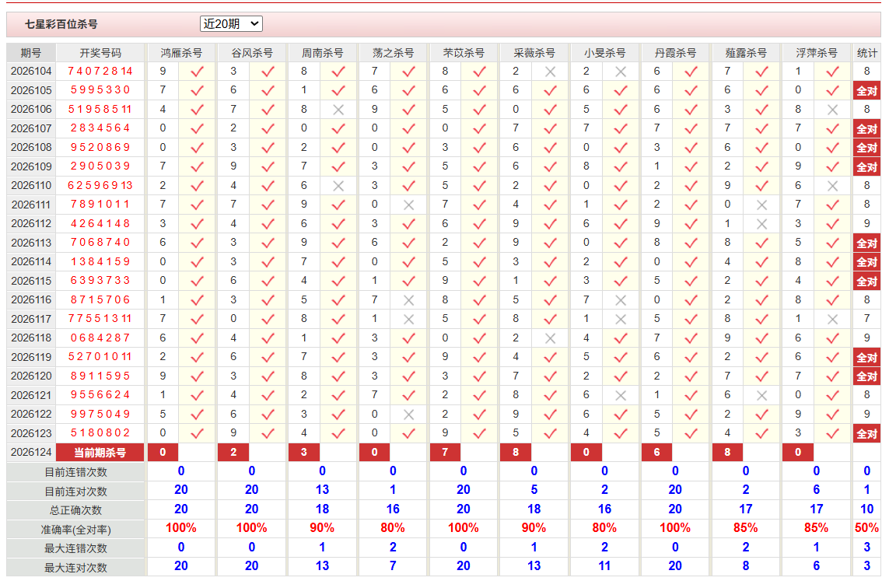Select the issue number 2026124
Screen dimensions: 889x588
click(31, 453)
